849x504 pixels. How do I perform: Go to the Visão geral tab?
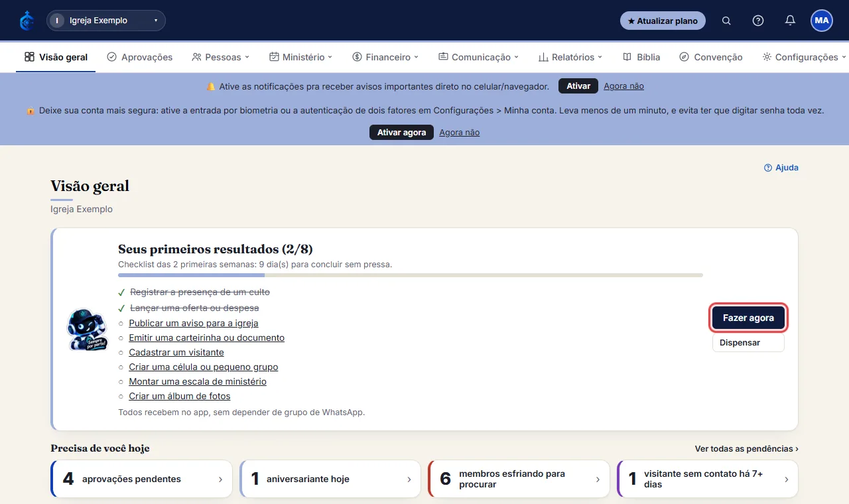56,57
